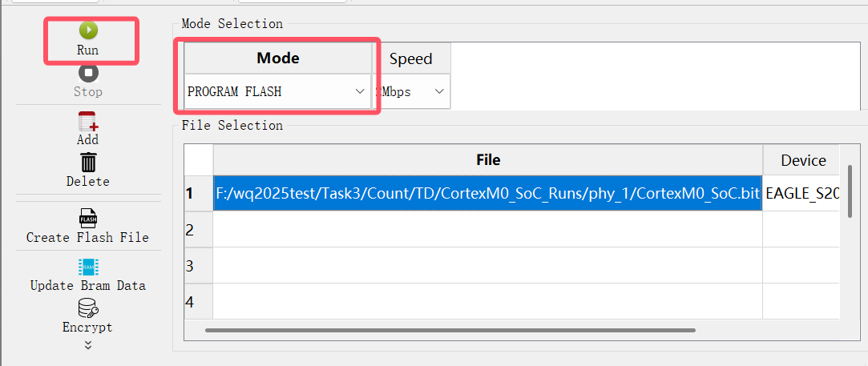This screenshot has height=366, width=868.
Task: Click the empty File cell in row 4
Action: pos(487,301)
